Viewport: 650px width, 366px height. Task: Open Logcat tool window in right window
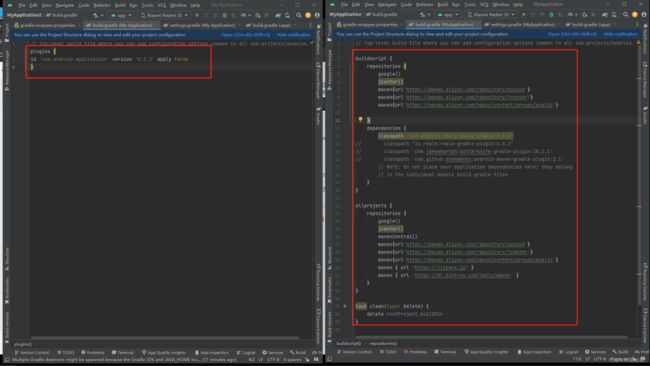point(569,352)
